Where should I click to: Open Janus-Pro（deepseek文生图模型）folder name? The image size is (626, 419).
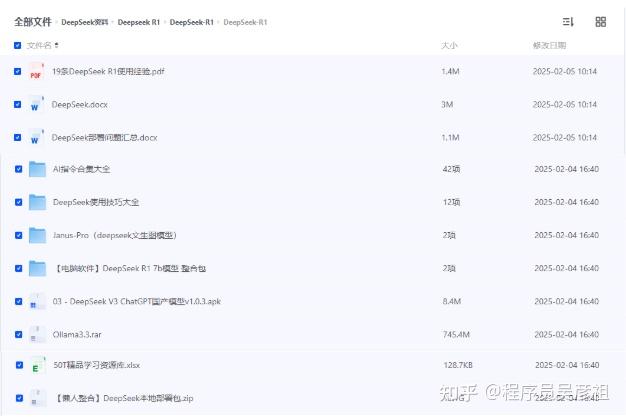115,235
